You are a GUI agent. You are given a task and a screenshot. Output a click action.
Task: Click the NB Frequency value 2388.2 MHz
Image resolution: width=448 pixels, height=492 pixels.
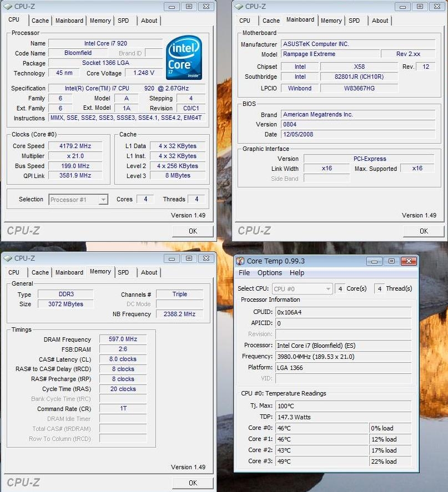point(179,314)
